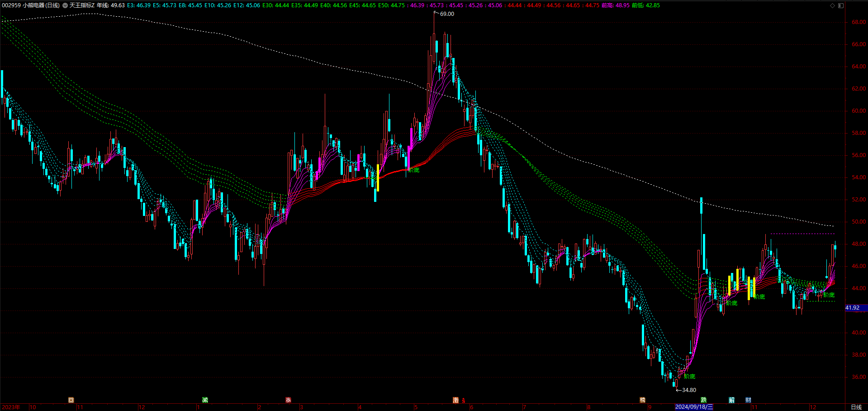Click the 涨 event marker on the timeline
Viewport: 868px width, 411px height.
coord(288,400)
